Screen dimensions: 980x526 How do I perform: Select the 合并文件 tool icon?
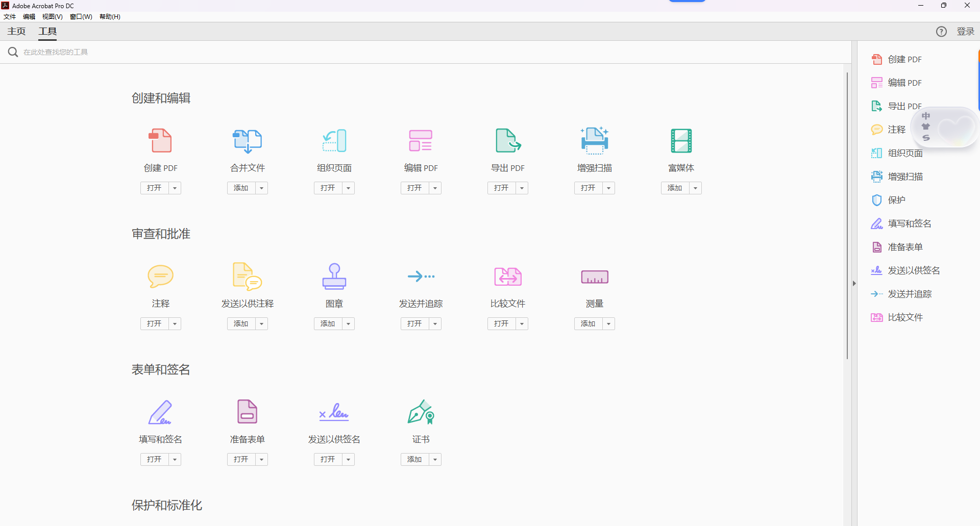247,141
